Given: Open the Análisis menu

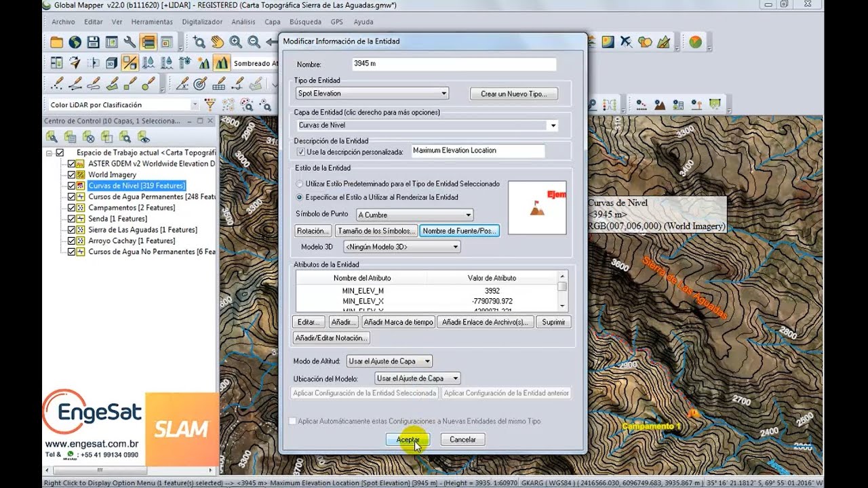Looking at the screenshot, I should click(x=243, y=22).
